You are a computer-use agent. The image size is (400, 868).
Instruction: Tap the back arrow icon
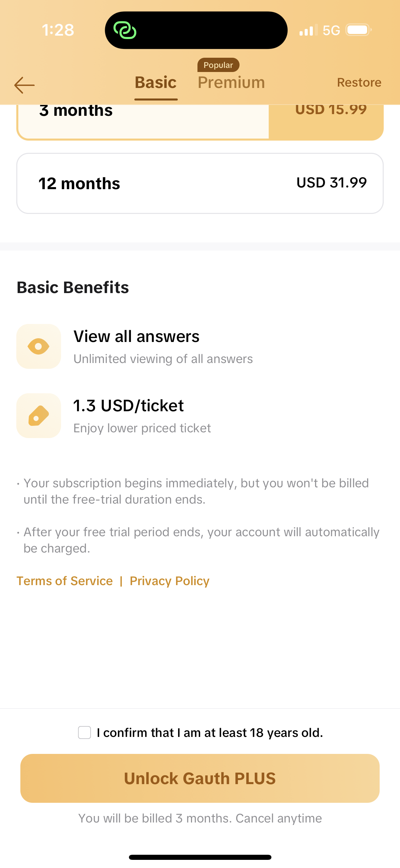click(24, 85)
